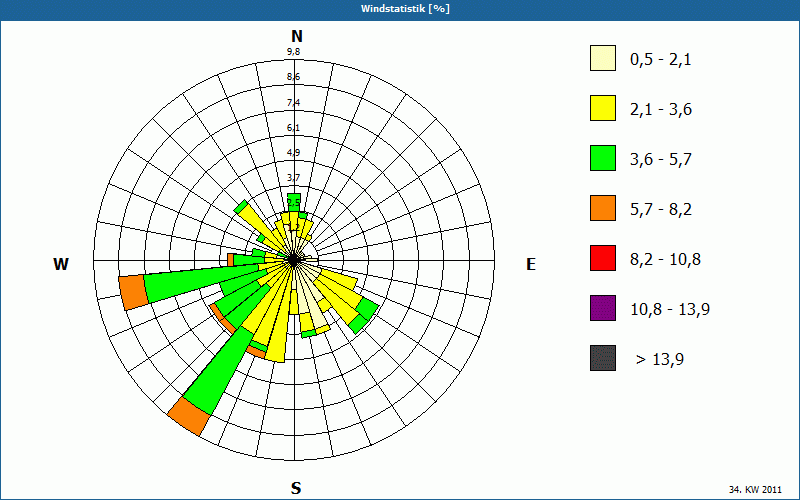800x500 pixels.
Task: Click the legend text 10,8 - 13,9
Action: coord(670,310)
